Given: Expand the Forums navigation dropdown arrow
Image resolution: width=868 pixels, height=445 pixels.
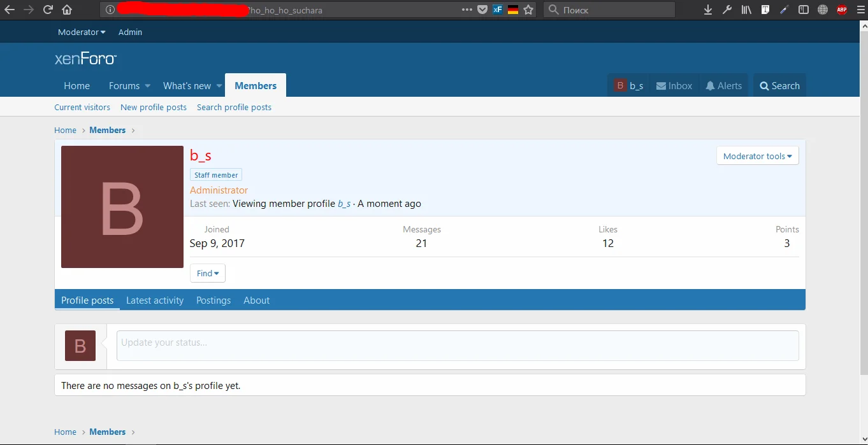Looking at the screenshot, I should point(147,86).
